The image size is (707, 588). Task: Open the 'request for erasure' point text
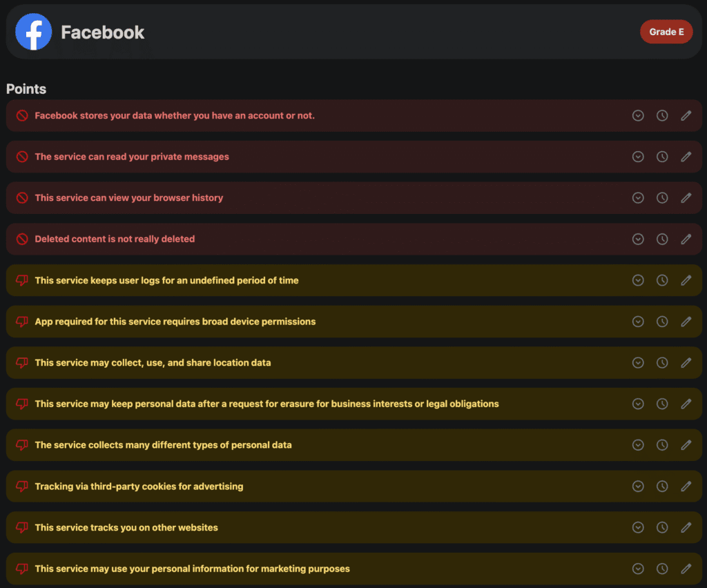[x=267, y=404]
